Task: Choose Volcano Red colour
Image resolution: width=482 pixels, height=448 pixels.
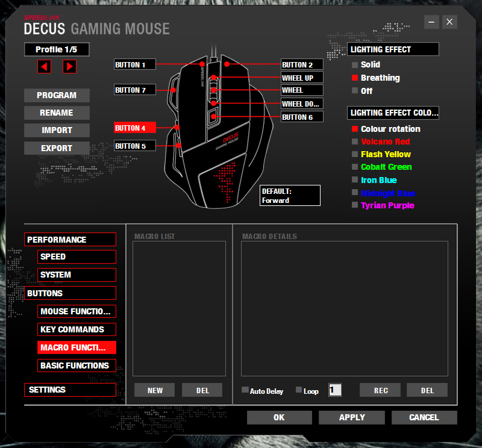Action: click(x=355, y=142)
